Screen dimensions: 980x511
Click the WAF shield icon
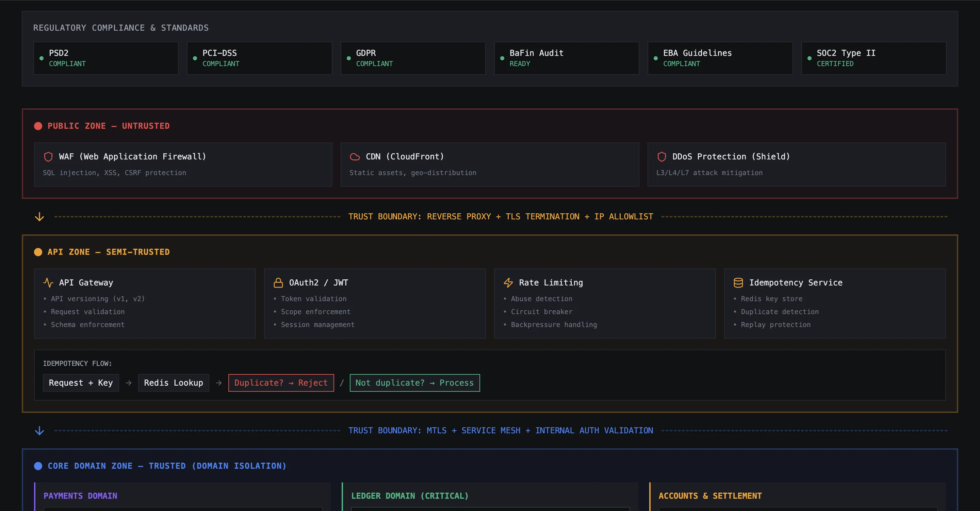48,156
